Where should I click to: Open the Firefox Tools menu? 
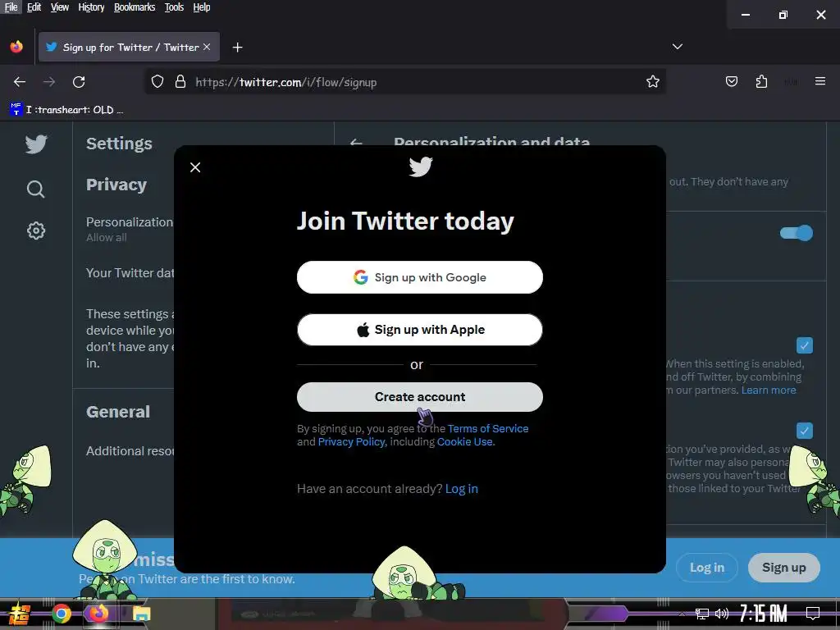tap(174, 7)
